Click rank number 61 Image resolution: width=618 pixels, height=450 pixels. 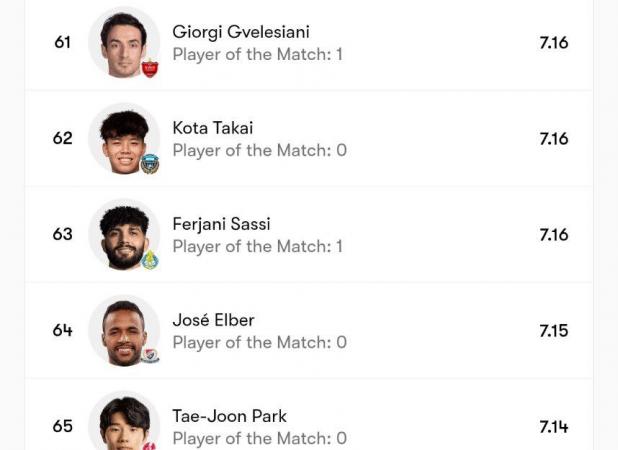pyautogui.click(x=62, y=43)
